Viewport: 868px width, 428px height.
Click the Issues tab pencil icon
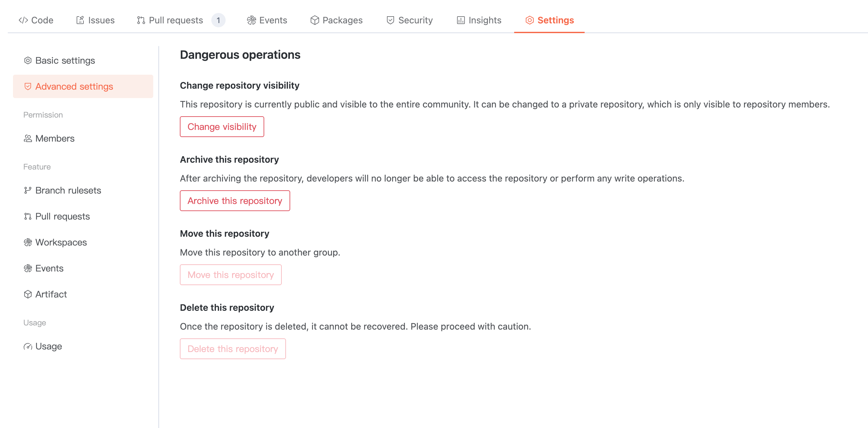click(x=80, y=20)
